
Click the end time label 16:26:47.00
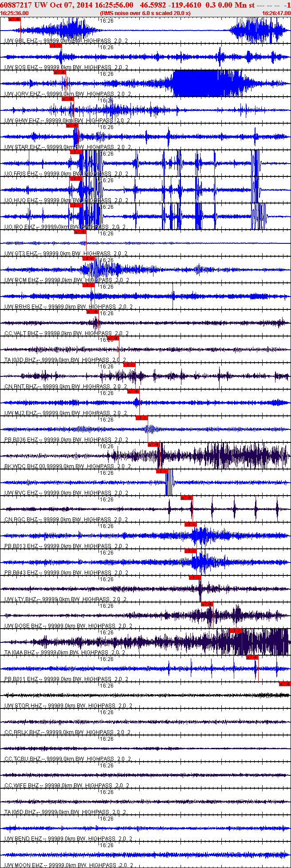click(x=276, y=13)
